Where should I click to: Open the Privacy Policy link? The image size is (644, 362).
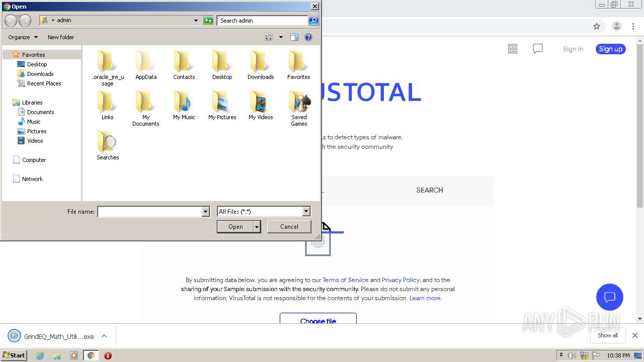pyautogui.click(x=400, y=280)
